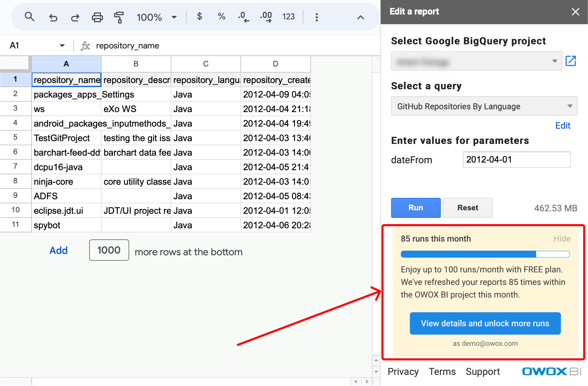Click the Edit query link
The width and height of the screenshot is (588, 386).
pos(562,126)
